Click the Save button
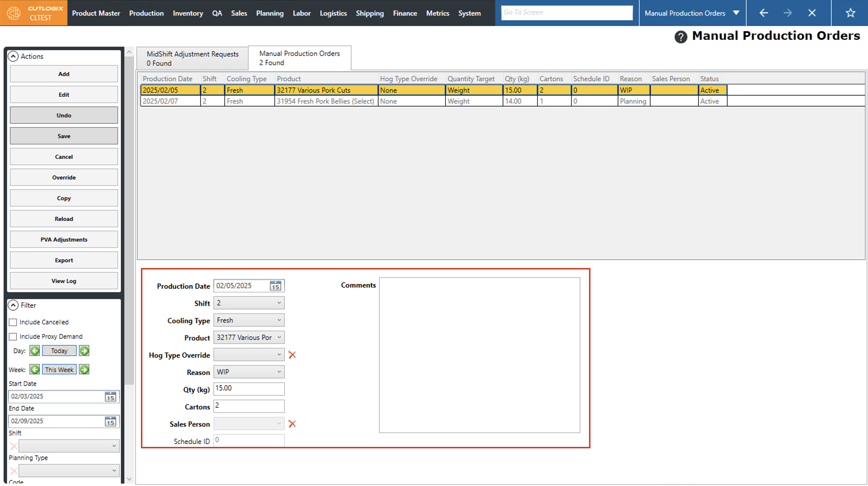The width and height of the screenshot is (868, 486). tap(64, 136)
